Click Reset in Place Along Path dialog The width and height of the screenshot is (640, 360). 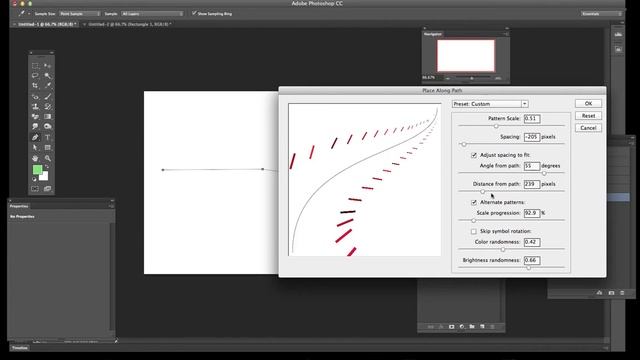pyautogui.click(x=588, y=116)
